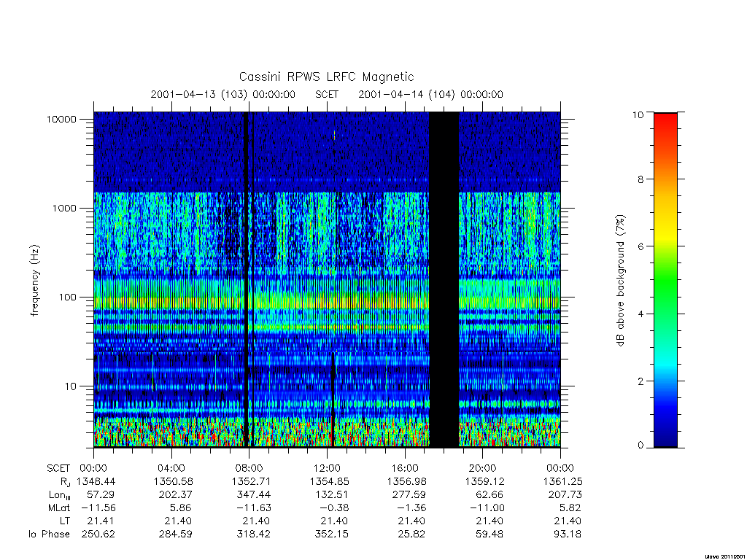
Task: Click the plot title Cassini RPWS LRFC Magnetic
Action: pyautogui.click(x=326, y=77)
